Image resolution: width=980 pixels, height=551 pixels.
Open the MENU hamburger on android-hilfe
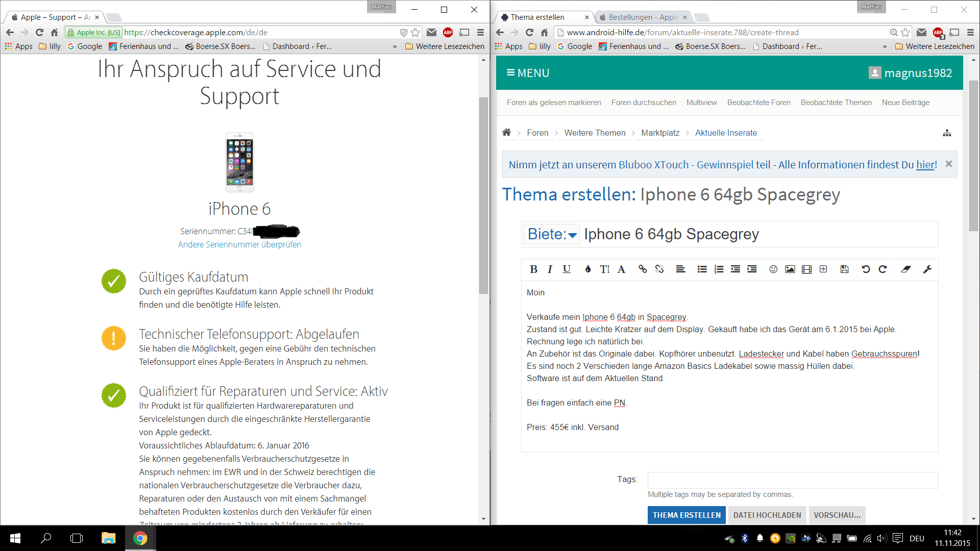(528, 73)
